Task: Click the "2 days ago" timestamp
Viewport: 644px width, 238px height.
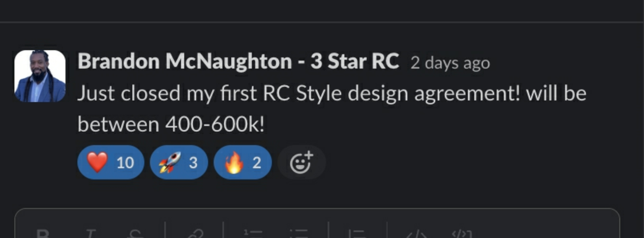Action: (x=450, y=63)
